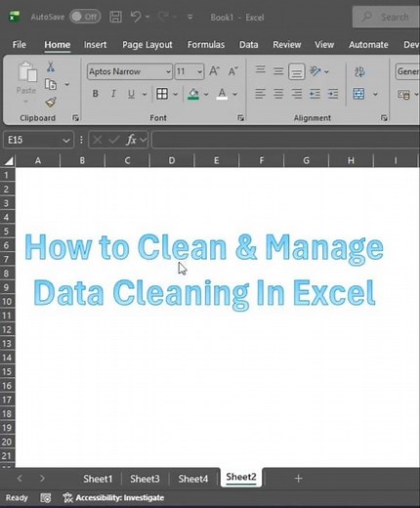Click the Paste clipboard icon
Viewport: 420px width, 508px height.
(x=27, y=72)
